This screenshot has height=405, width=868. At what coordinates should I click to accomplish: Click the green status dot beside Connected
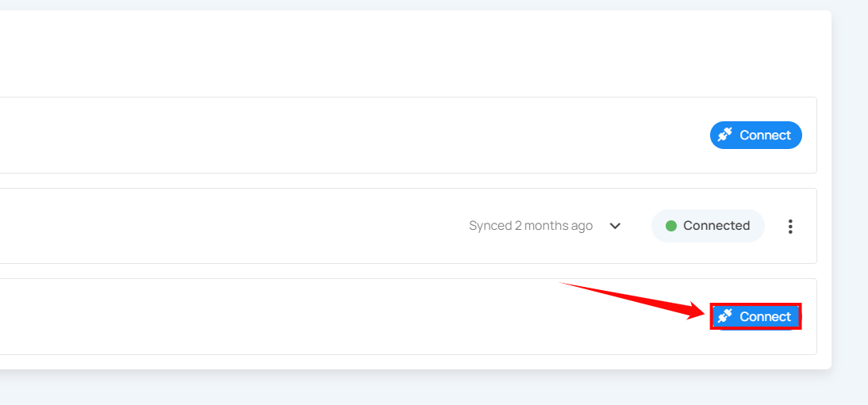pos(671,226)
